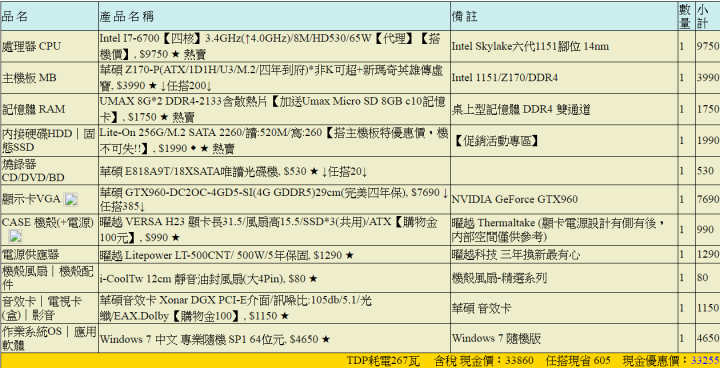720x368 pixels.
Task: Click the Intel Skylake六代1151腳位 14nm remark
Action: pyautogui.click(x=530, y=46)
